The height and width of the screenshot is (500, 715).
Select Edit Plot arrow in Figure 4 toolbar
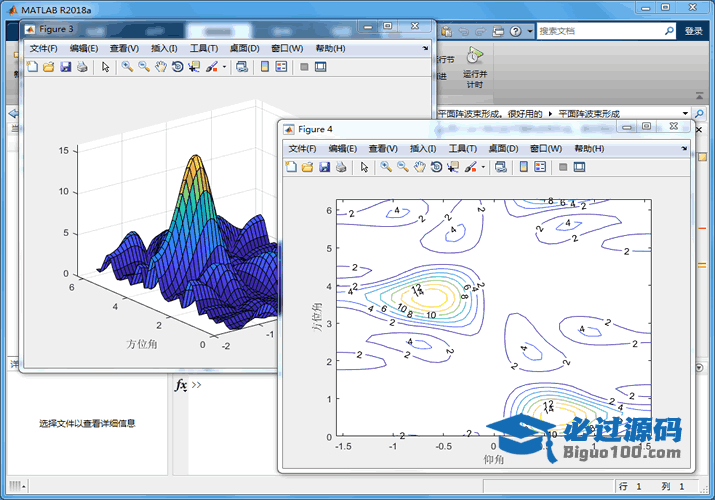[x=364, y=167]
